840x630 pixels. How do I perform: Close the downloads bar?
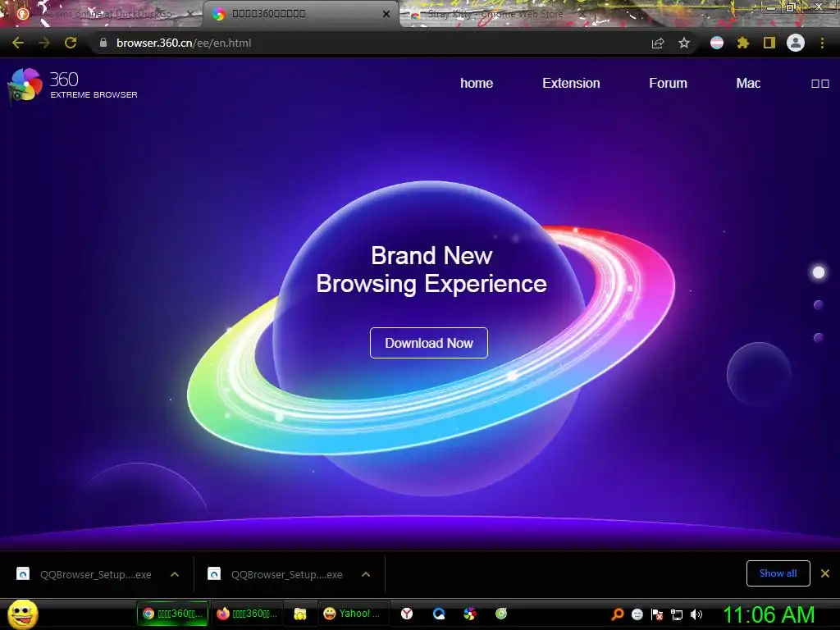pos(825,573)
